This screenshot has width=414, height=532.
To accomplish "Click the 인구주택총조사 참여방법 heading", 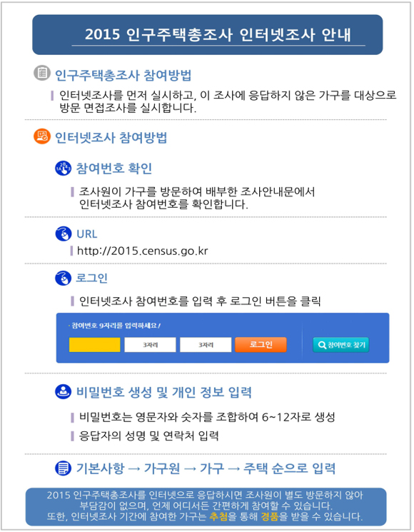I will coord(123,75).
